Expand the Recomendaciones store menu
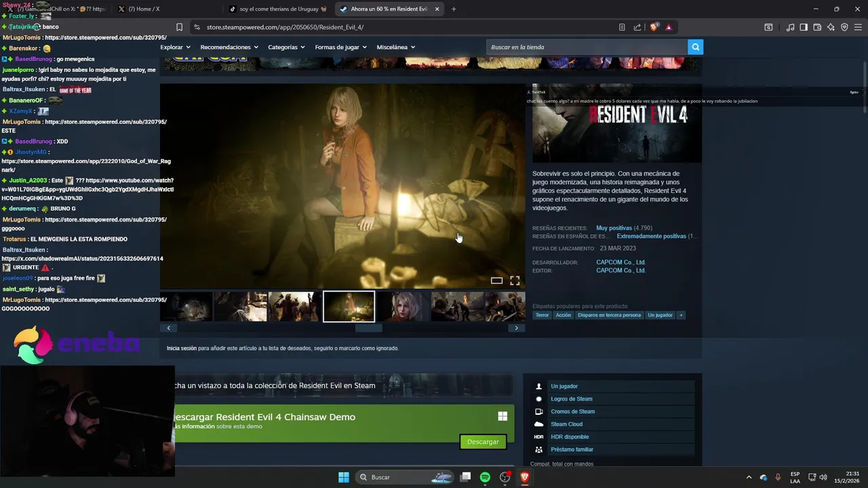The width and height of the screenshot is (868, 488). (x=229, y=47)
